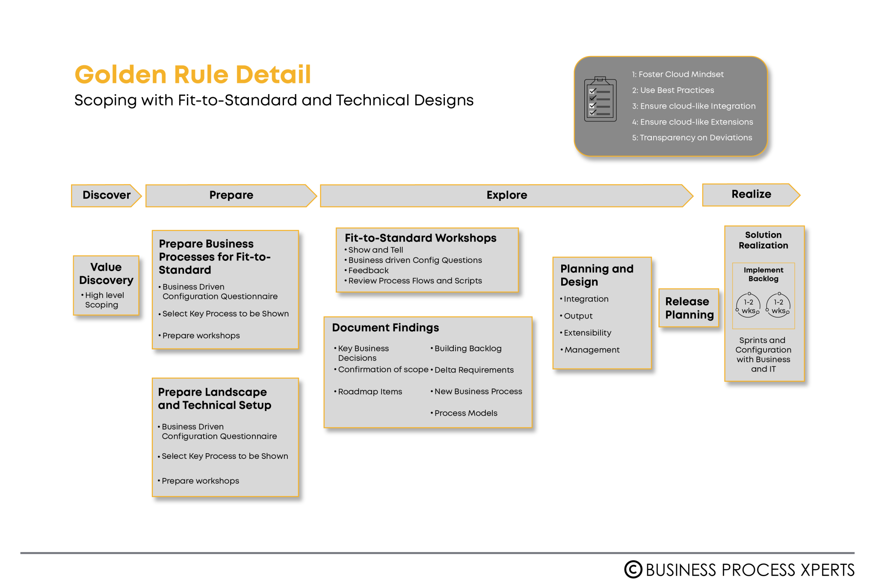This screenshot has width=876, height=588.
Task: Click the Implement Backlog progress panel
Action: pos(763,295)
